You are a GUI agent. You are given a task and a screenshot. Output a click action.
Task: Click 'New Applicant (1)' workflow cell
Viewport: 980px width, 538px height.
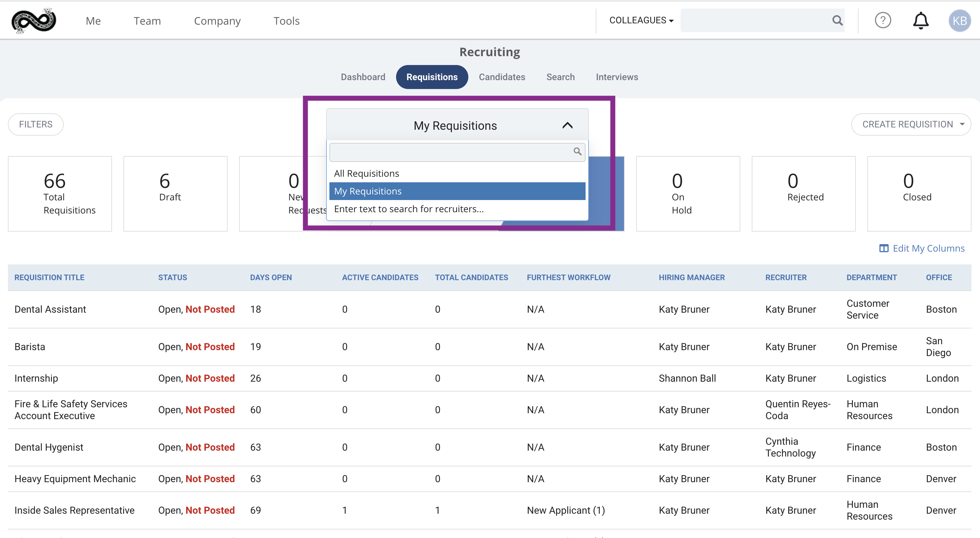pyautogui.click(x=566, y=511)
